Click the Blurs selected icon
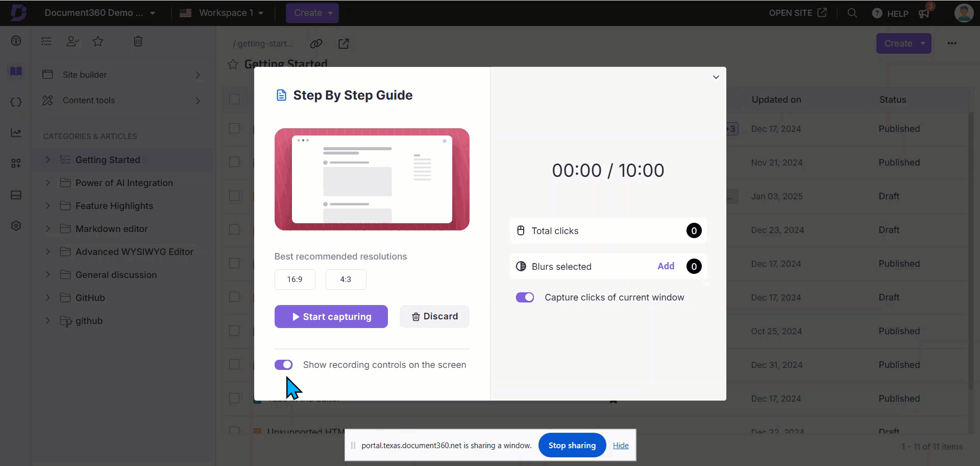The height and width of the screenshot is (466, 980). point(521,266)
